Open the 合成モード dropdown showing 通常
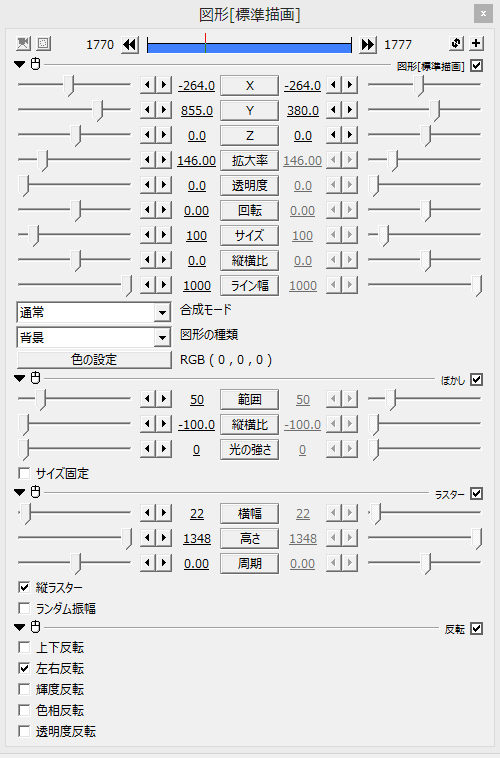 (x=93, y=312)
